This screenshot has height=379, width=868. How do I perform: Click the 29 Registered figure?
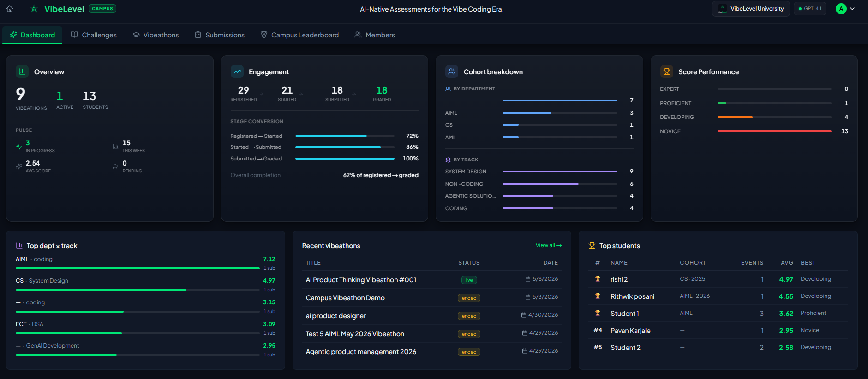coord(243,90)
